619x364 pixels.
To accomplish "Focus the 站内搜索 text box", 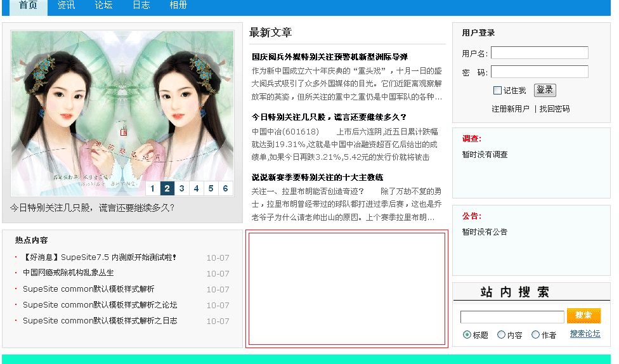I will click(x=512, y=316).
